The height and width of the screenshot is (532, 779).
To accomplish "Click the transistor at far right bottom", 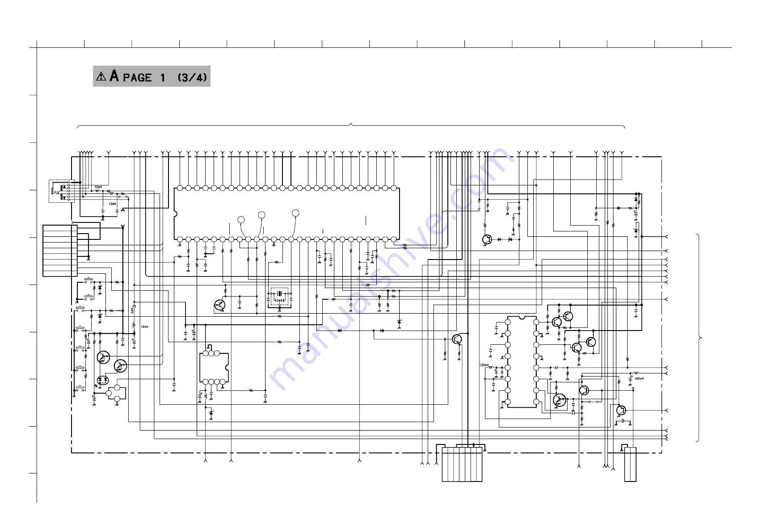I will [x=621, y=410].
